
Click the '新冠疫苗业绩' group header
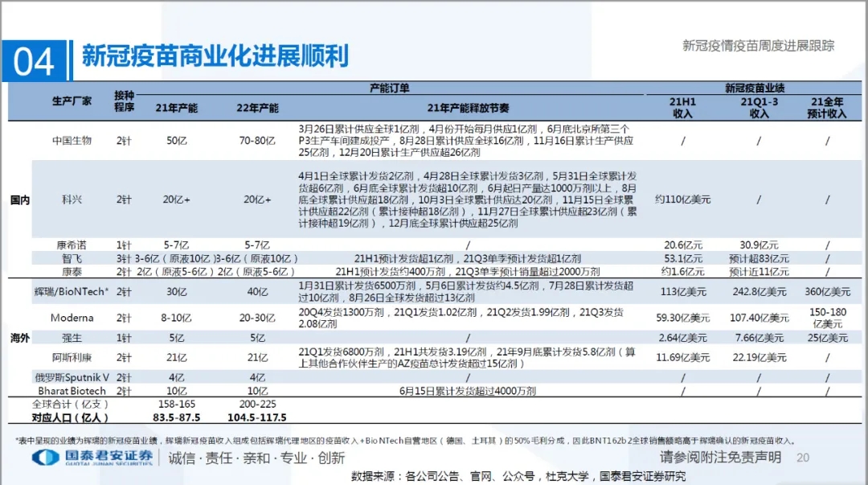[755, 88]
